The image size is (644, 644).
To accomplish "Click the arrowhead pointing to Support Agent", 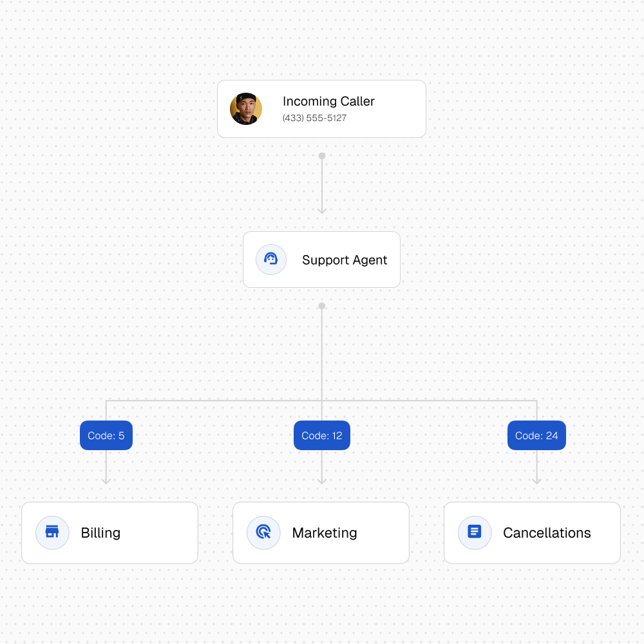I will tap(322, 209).
